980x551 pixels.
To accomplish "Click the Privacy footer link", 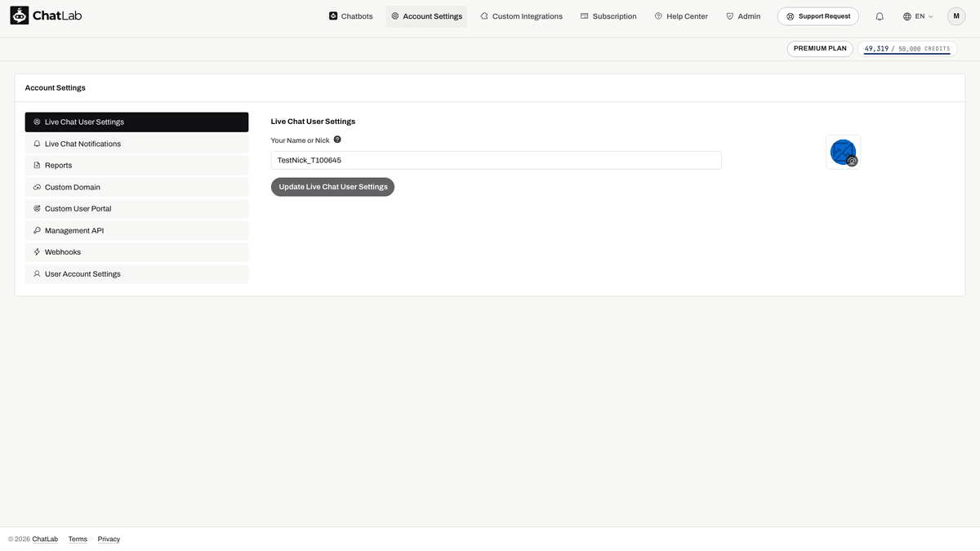I will click(x=109, y=539).
